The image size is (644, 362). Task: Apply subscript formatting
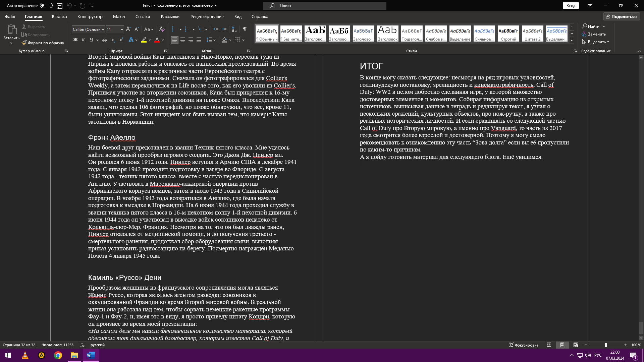tap(113, 40)
